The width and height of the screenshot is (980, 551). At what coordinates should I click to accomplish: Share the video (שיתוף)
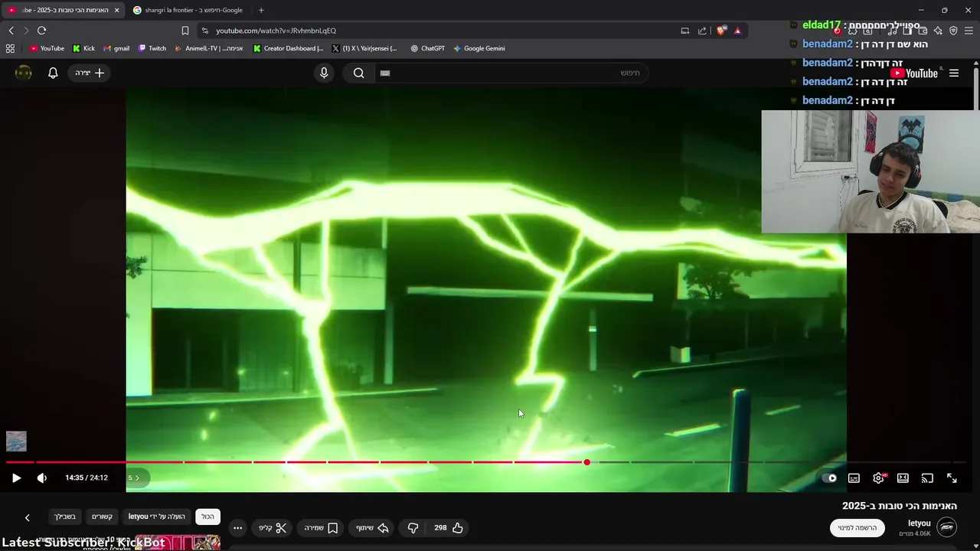tap(372, 527)
